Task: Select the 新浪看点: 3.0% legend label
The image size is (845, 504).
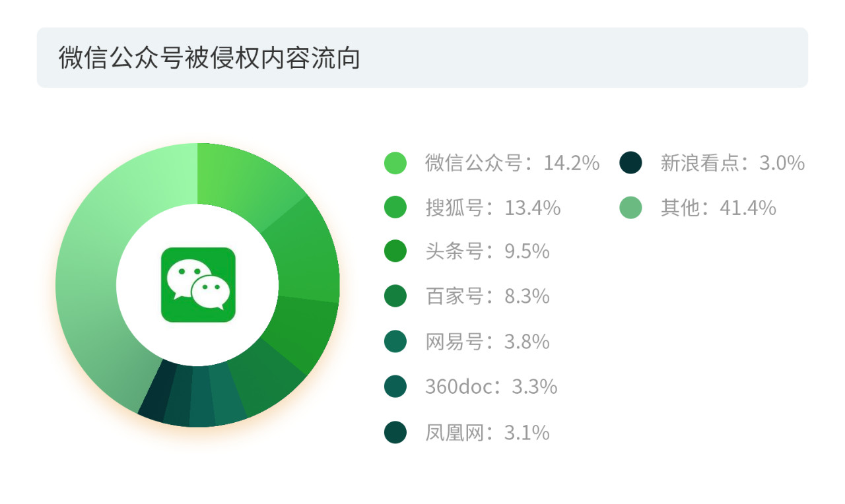Action: click(x=732, y=163)
